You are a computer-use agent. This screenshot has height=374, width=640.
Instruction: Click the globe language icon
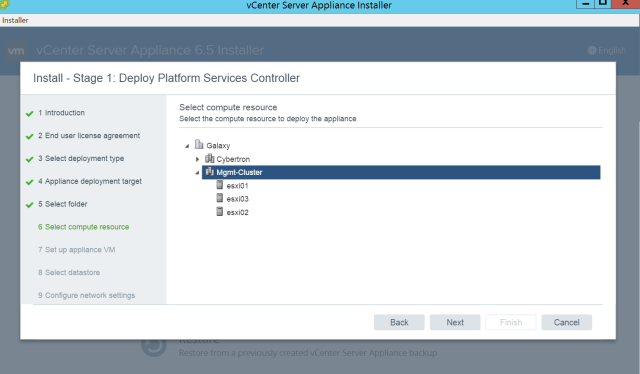(592, 50)
